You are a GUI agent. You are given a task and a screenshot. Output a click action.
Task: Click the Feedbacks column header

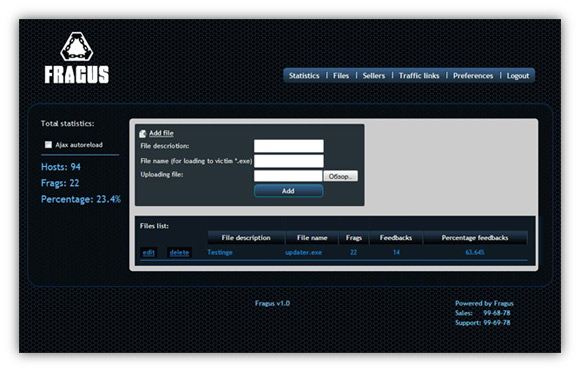coord(396,238)
